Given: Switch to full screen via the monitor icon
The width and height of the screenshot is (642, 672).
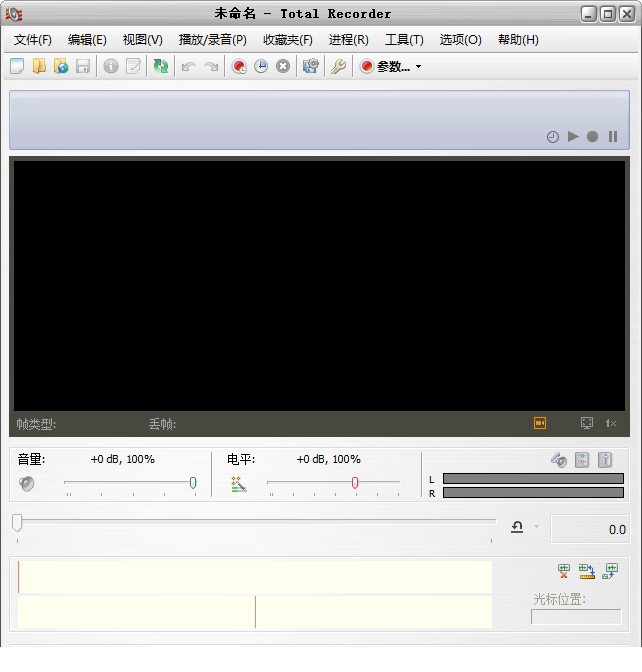Looking at the screenshot, I should coord(587,423).
